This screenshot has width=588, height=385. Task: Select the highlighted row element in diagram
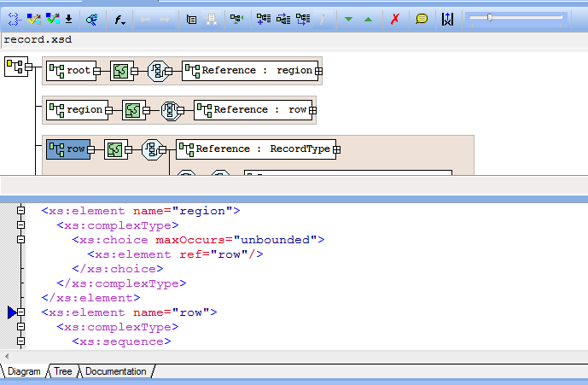(68, 149)
